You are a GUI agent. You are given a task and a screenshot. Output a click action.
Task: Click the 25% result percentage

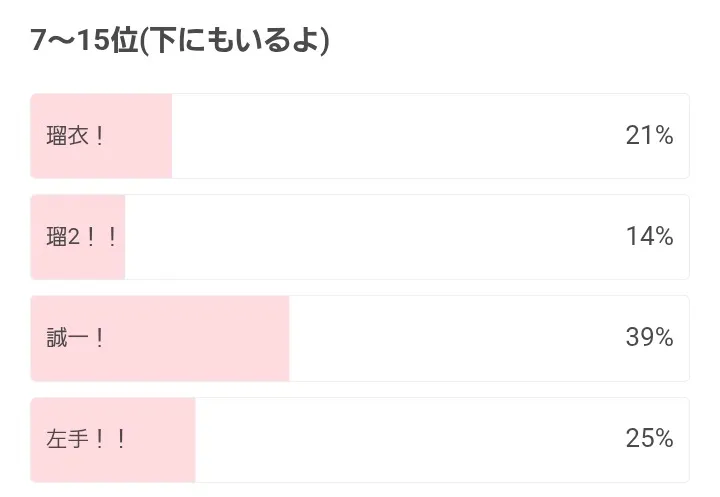click(x=649, y=439)
